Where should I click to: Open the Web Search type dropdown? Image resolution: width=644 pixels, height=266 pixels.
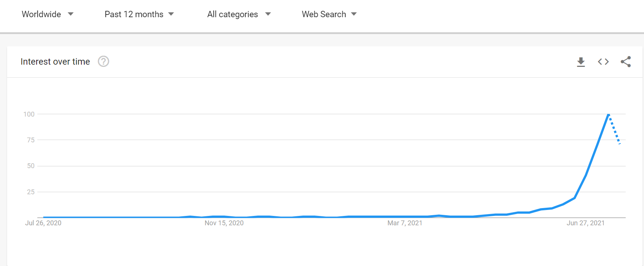click(x=324, y=14)
